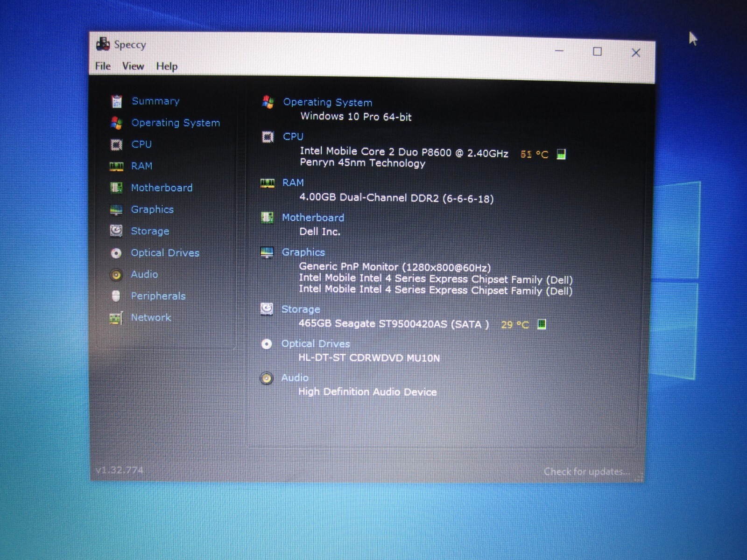Click the storage temperature indicator beside 29 °C
Viewport: 747px width, 560px height.
coord(542,324)
